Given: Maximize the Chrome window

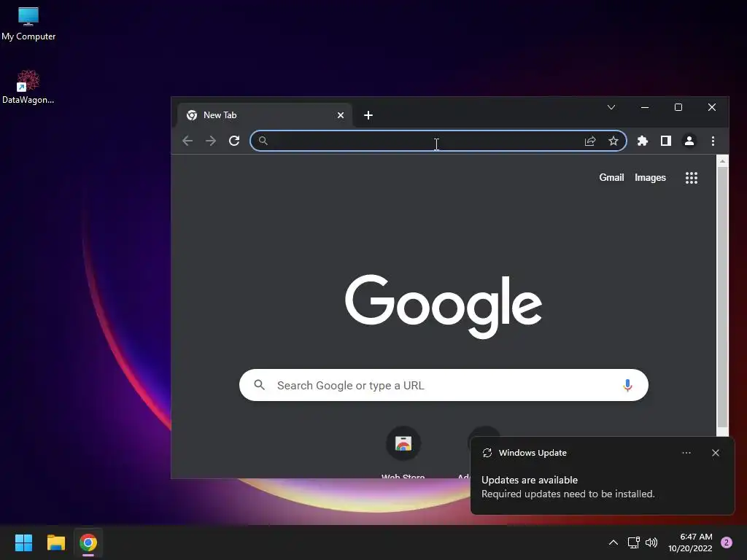Looking at the screenshot, I should tap(678, 107).
